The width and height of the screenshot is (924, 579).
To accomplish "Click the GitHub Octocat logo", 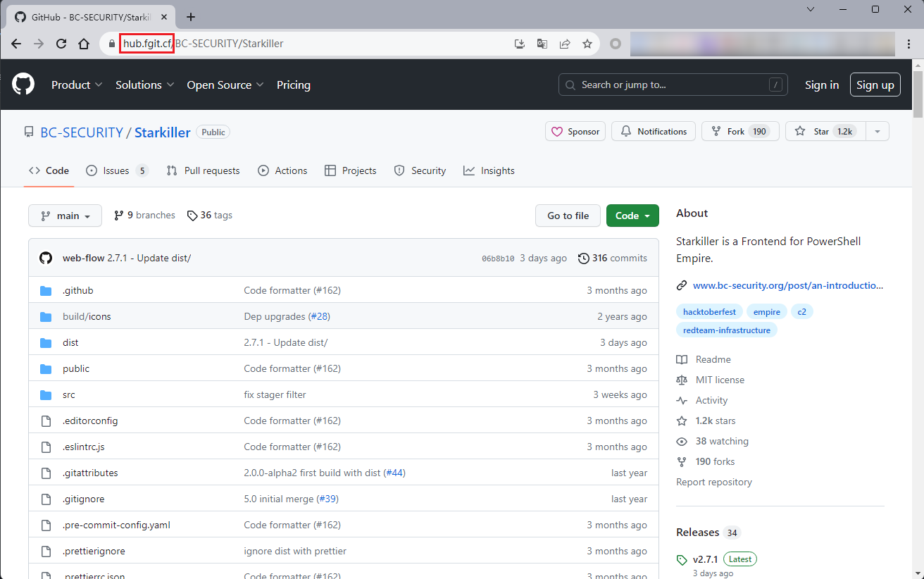I will pos(23,85).
